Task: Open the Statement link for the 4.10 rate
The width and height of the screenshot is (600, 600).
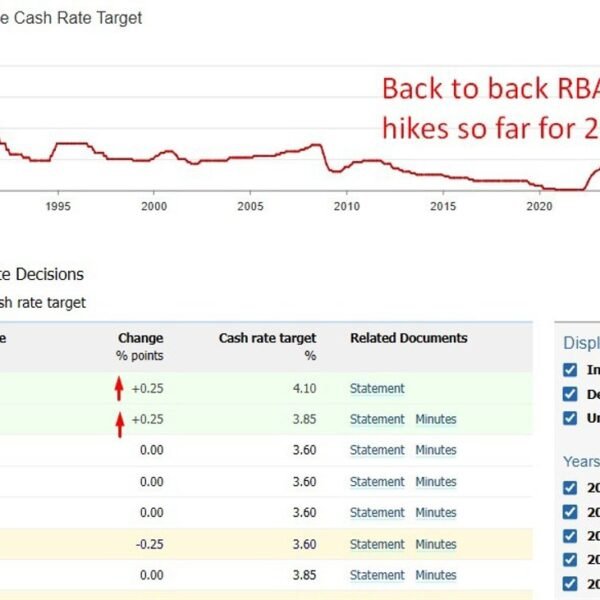Action: (x=377, y=388)
